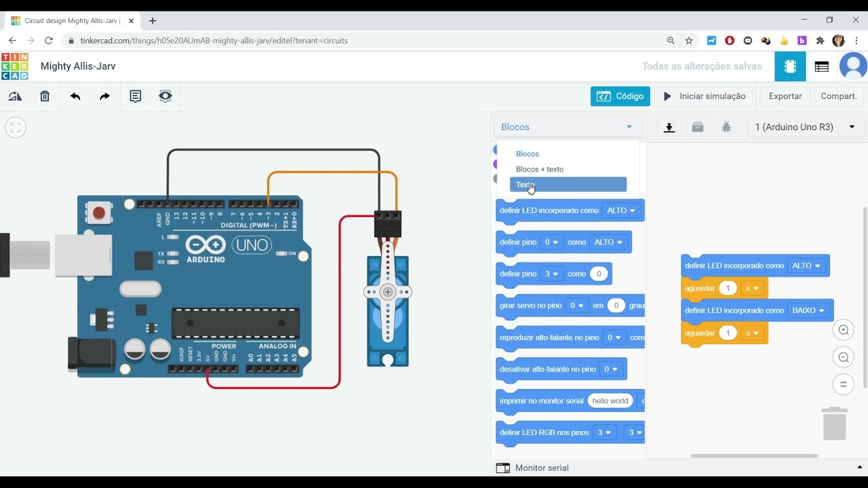Zoom out on the blocks workspace
The image size is (868, 488).
(x=844, y=357)
